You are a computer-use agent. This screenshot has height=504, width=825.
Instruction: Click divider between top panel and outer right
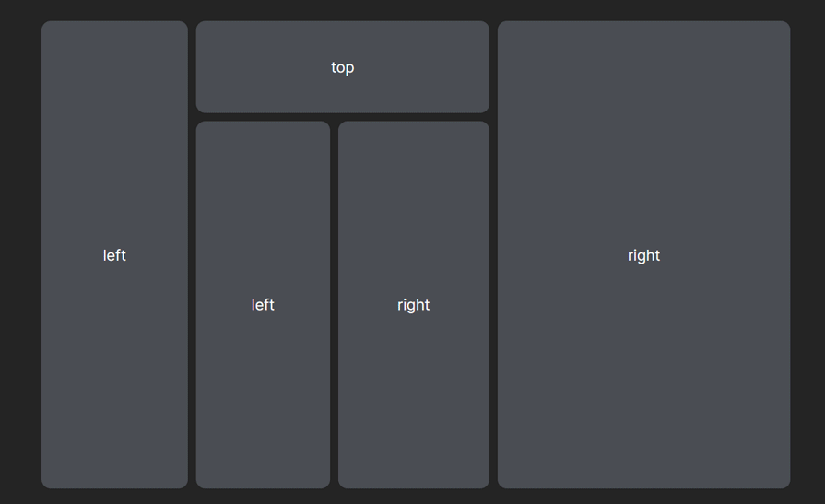pos(493,67)
